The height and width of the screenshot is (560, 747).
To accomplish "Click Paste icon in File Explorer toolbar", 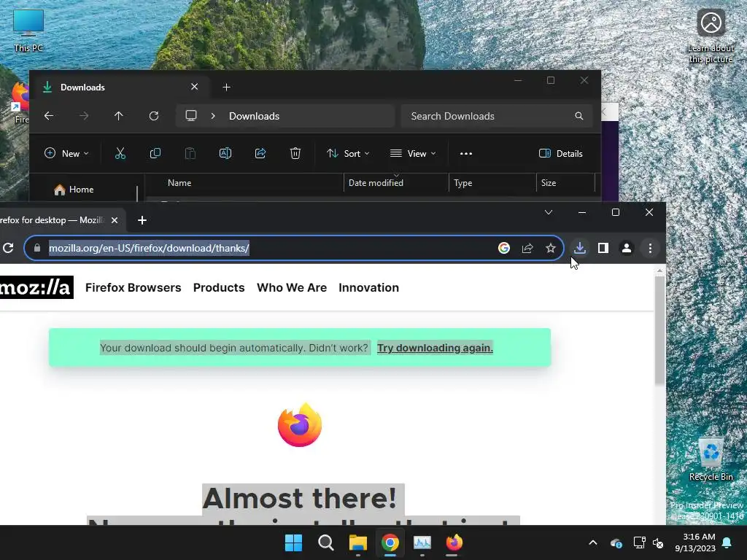I will pos(190,153).
